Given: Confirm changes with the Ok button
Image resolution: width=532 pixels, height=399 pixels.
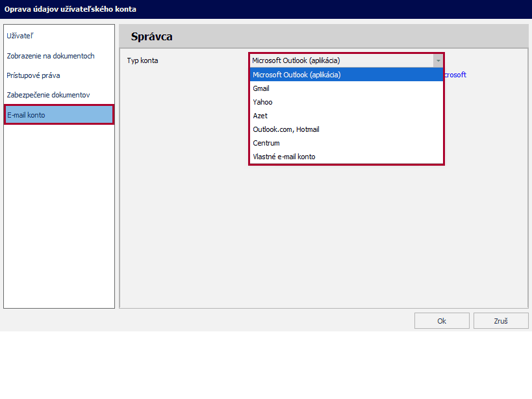Looking at the screenshot, I should coord(442,321).
